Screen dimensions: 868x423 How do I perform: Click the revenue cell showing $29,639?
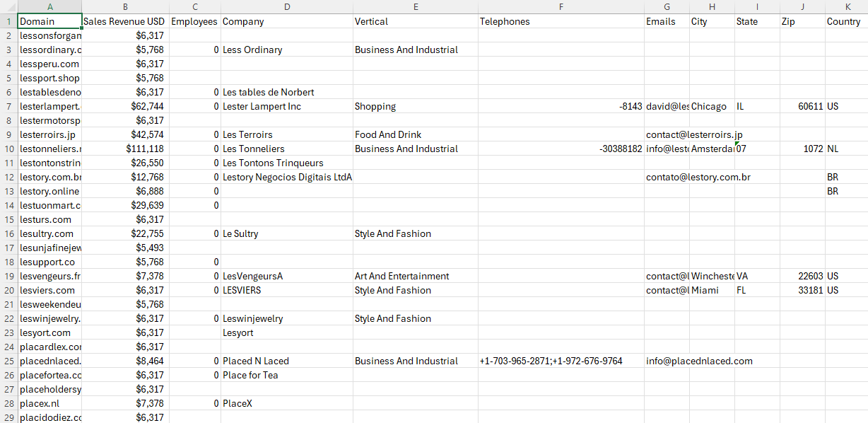pos(125,205)
